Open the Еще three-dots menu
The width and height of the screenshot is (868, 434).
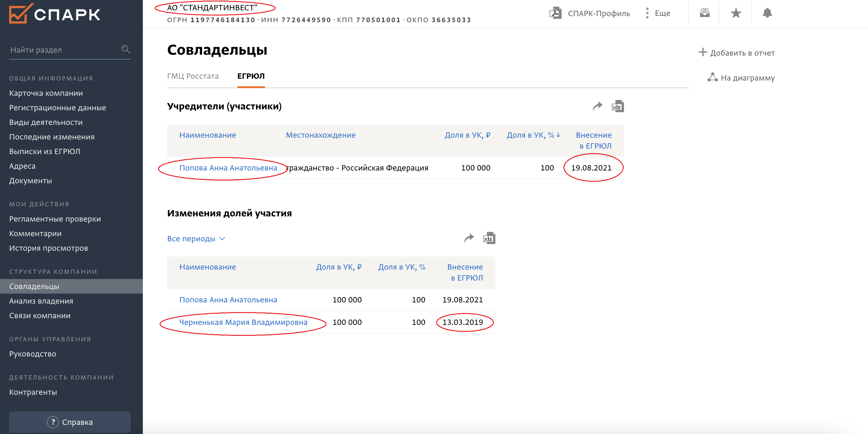click(x=647, y=13)
